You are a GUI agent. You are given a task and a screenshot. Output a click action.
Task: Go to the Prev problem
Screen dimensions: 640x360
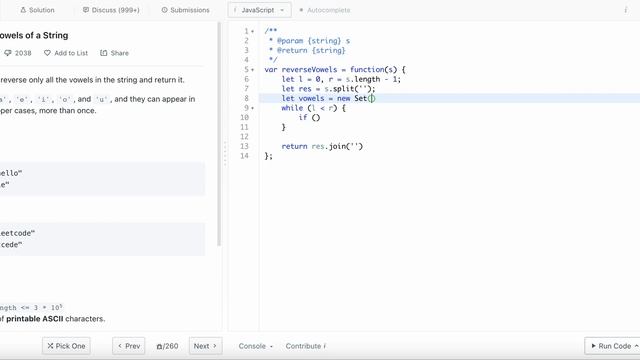[x=129, y=346]
